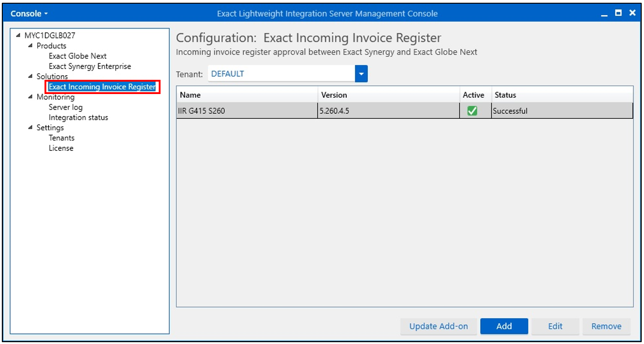Collapse the MYC1DGLB027 root node

(x=18, y=35)
